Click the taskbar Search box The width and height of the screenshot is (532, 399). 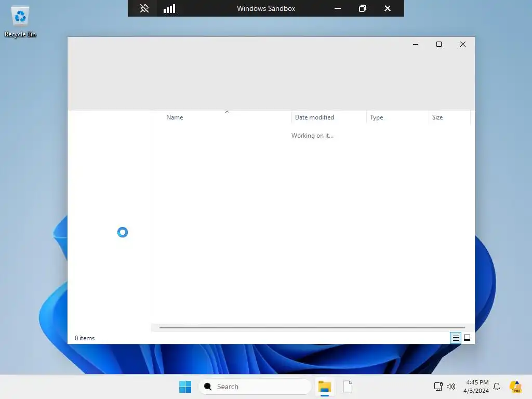click(255, 387)
